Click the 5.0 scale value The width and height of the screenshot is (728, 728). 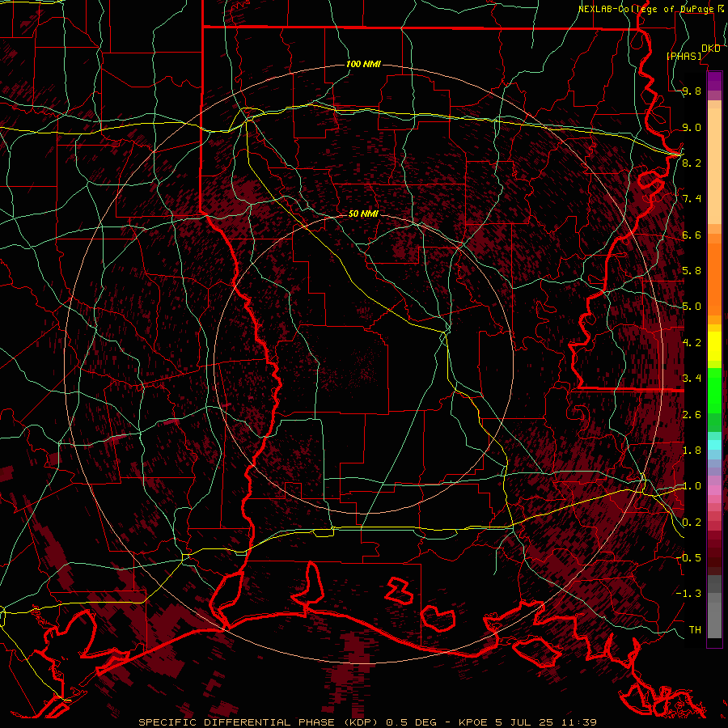(x=692, y=307)
